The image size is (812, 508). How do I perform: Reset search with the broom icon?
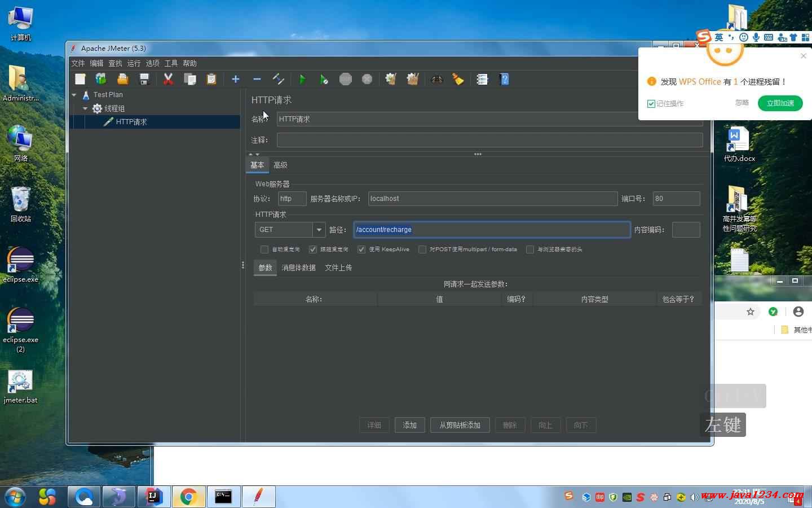pyautogui.click(x=458, y=80)
